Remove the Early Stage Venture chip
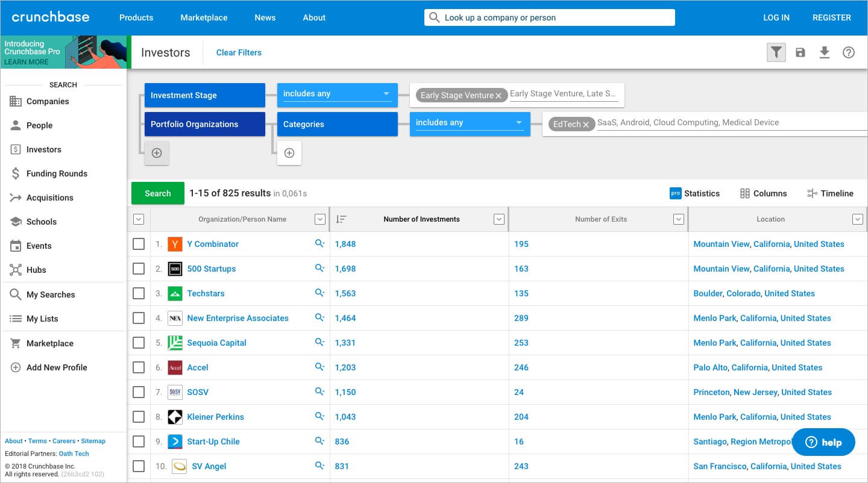Viewport: 868px width, 483px height. 498,96
